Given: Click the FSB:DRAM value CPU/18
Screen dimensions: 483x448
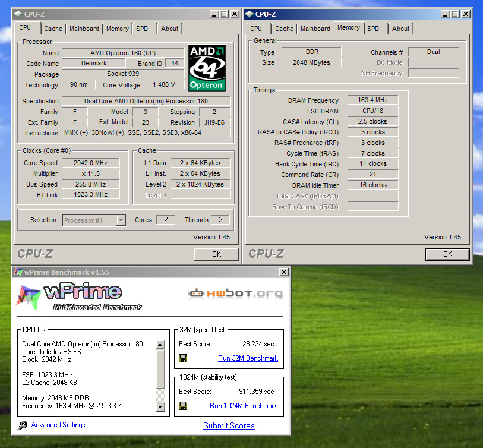Looking at the screenshot, I should pos(372,111).
